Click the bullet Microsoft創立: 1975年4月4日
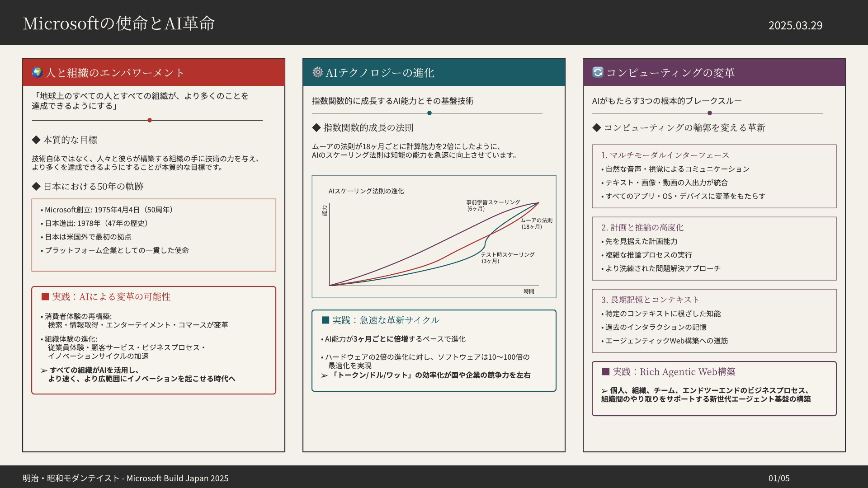This screenshot has width=868, height=488. 107,210
